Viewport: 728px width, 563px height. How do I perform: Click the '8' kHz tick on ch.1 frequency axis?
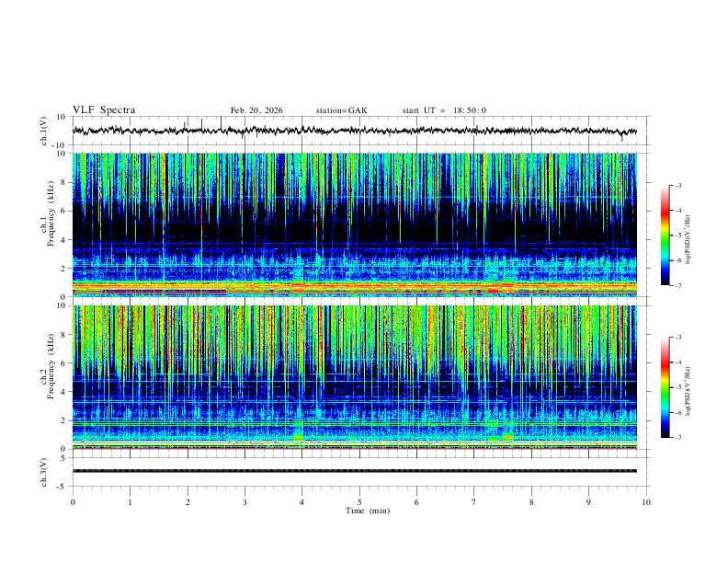coord(64,182)
